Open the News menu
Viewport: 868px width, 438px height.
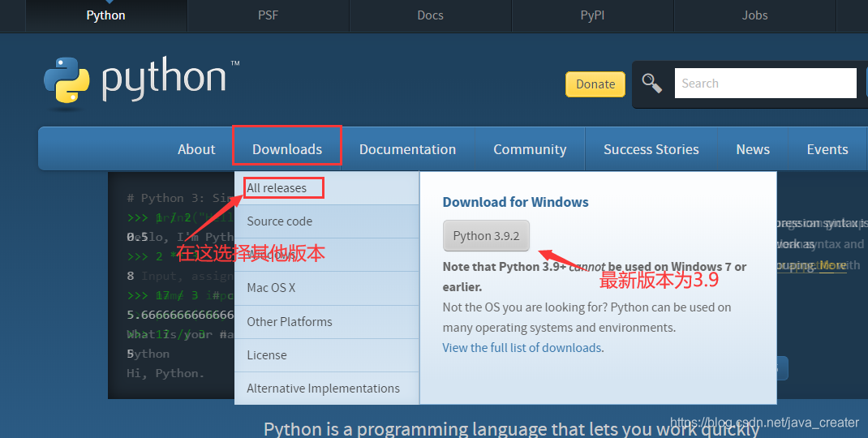click(x=753, y=149)
